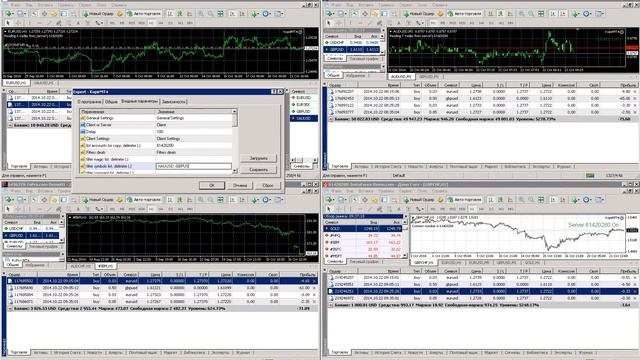Image resolution: width=640 pixels, height=360 pixels.
Task: Open MetaEditor icon in the #IBM window toolbar
Action: click(x=120, y=200)
